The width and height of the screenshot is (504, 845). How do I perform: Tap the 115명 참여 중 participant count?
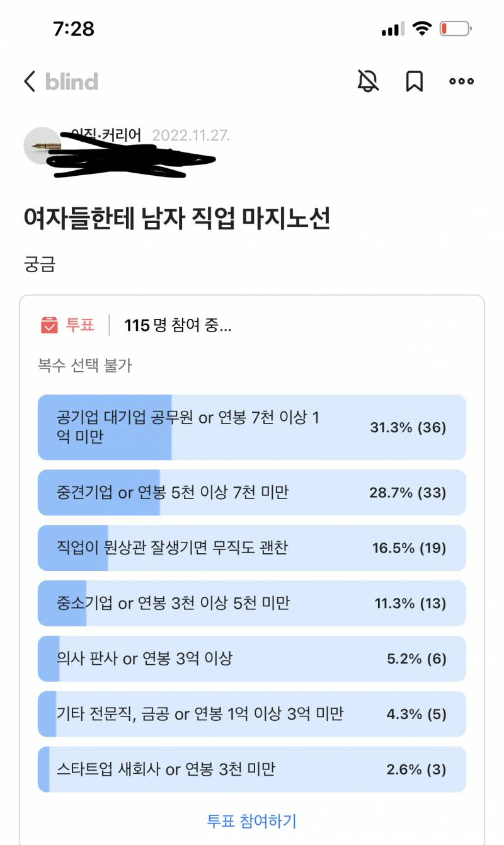pyautogui.click(x=178, y=326)
